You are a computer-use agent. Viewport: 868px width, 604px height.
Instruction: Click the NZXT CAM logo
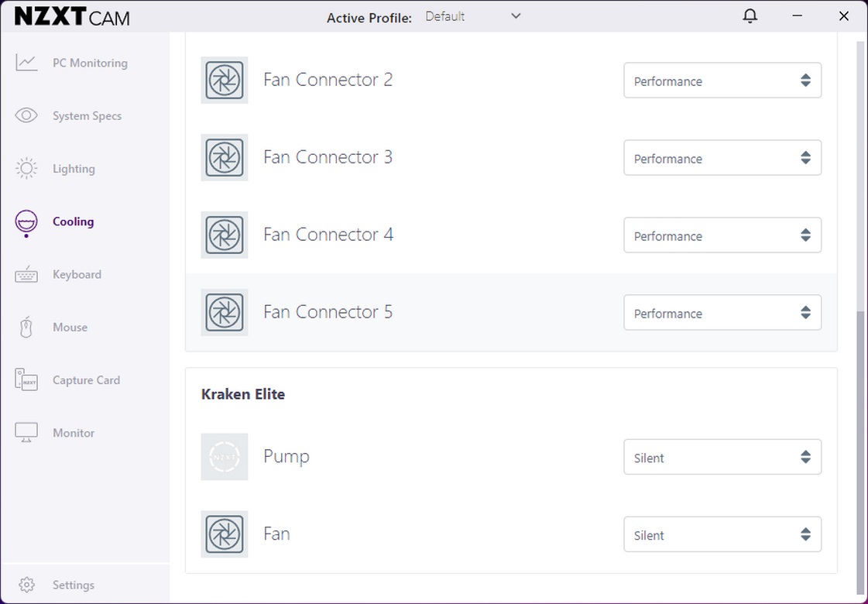coord(72,16)
